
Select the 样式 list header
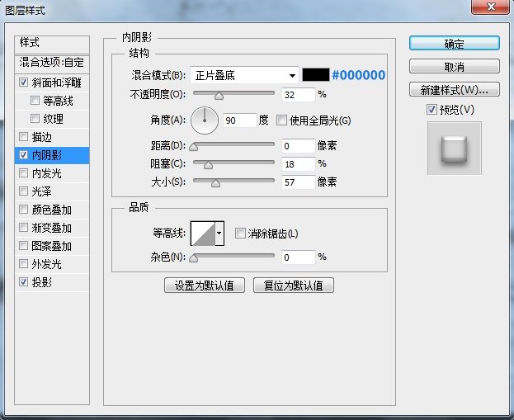[52, 45]
